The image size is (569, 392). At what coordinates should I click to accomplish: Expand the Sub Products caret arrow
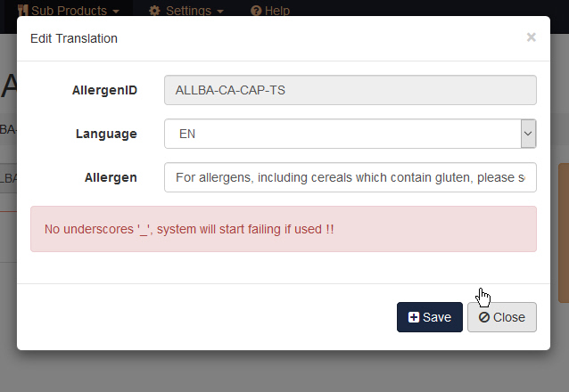(x=116, y=12)
